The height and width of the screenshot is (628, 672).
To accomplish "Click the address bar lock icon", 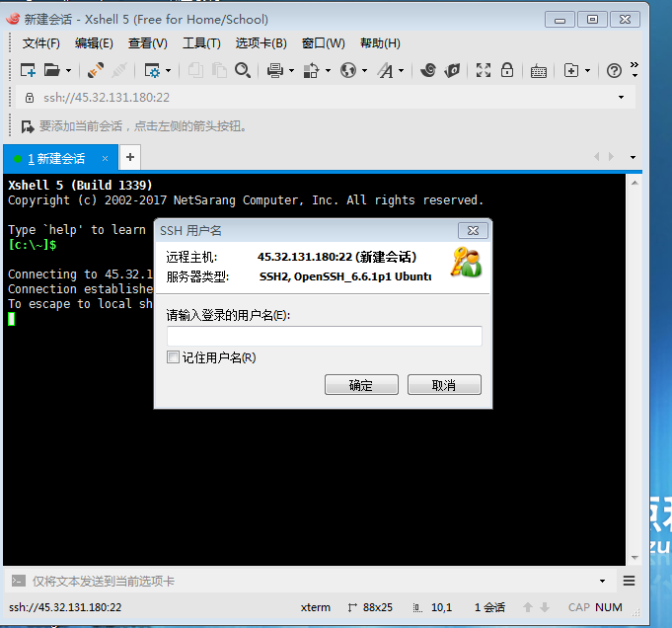I will click(30, 98).
